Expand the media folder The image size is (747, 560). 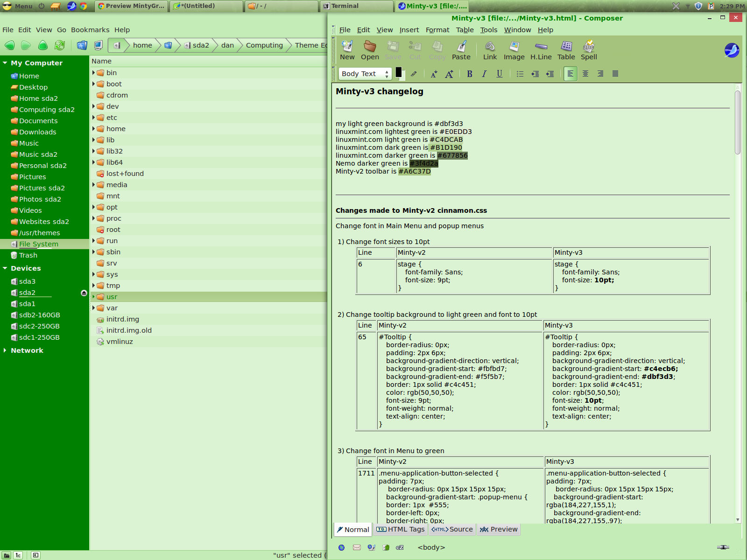93,185
